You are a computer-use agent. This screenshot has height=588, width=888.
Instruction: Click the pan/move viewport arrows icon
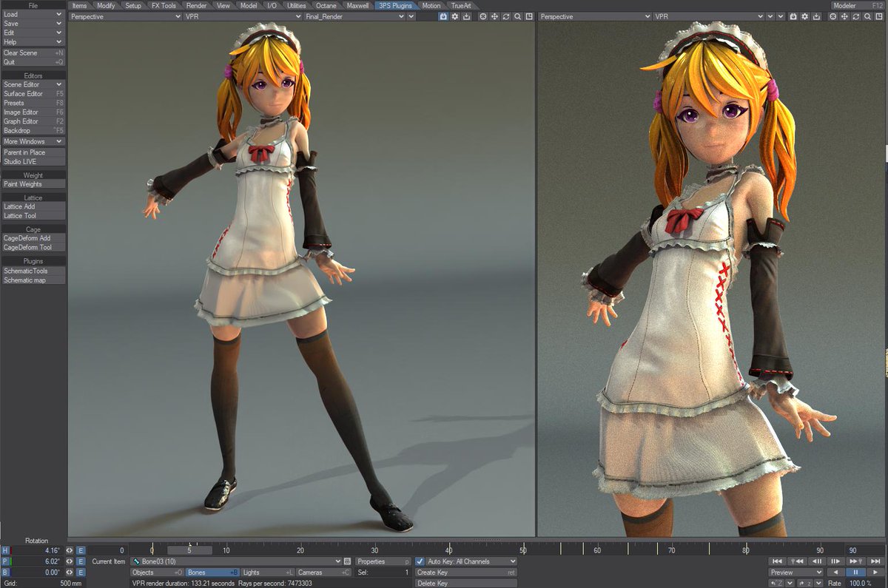(x=494, y=16)
